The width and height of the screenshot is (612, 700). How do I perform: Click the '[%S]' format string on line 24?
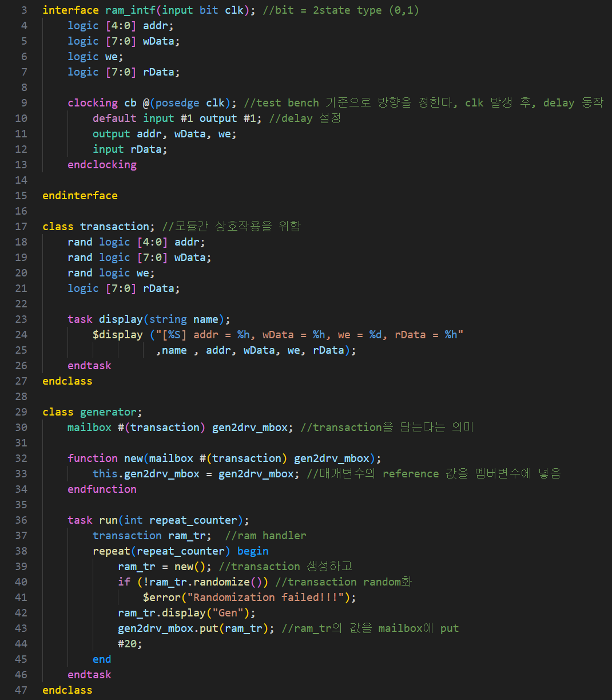click(x=174, y=335)
